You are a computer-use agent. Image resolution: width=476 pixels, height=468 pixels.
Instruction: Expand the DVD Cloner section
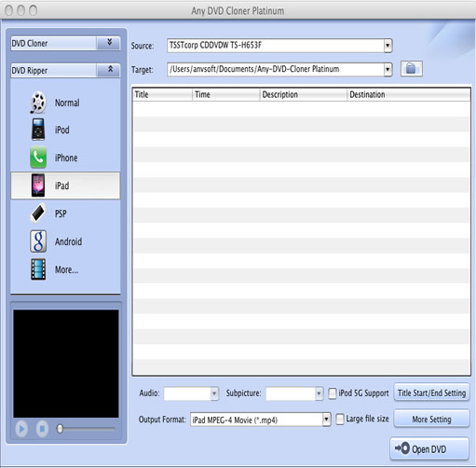109,43
